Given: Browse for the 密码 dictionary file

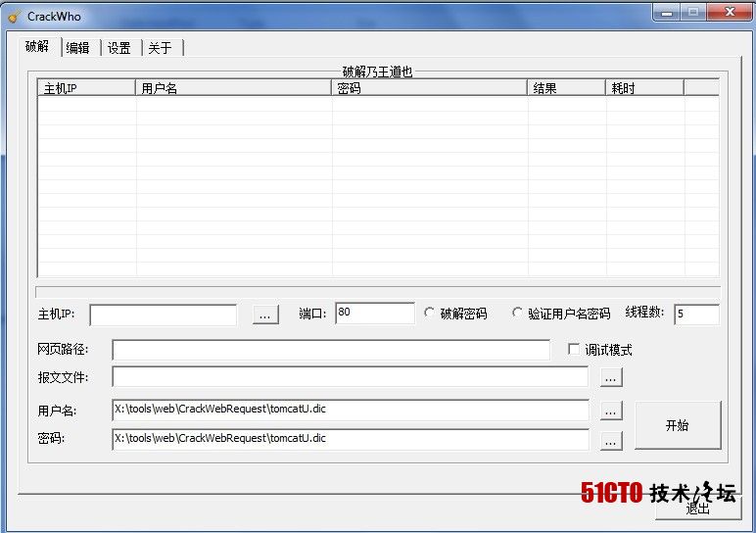Looking at the screenshot, I should [611, 441].
